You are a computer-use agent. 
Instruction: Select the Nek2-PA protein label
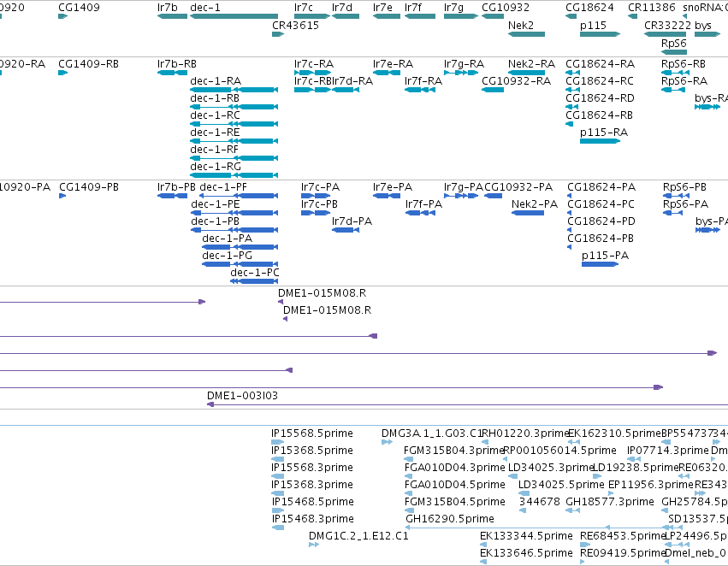point(535,204)
